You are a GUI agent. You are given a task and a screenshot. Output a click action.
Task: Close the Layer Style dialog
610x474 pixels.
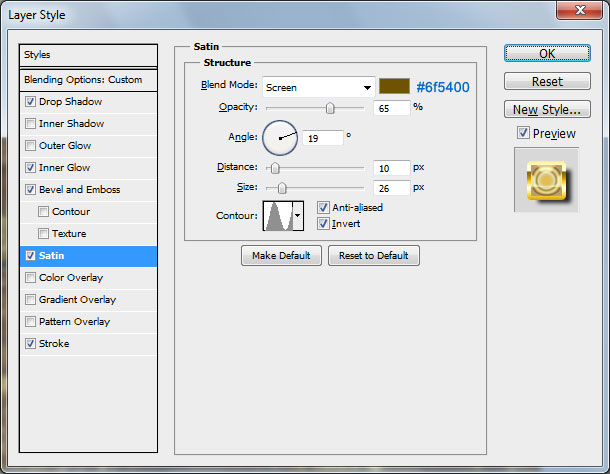(x=580, y=10)
